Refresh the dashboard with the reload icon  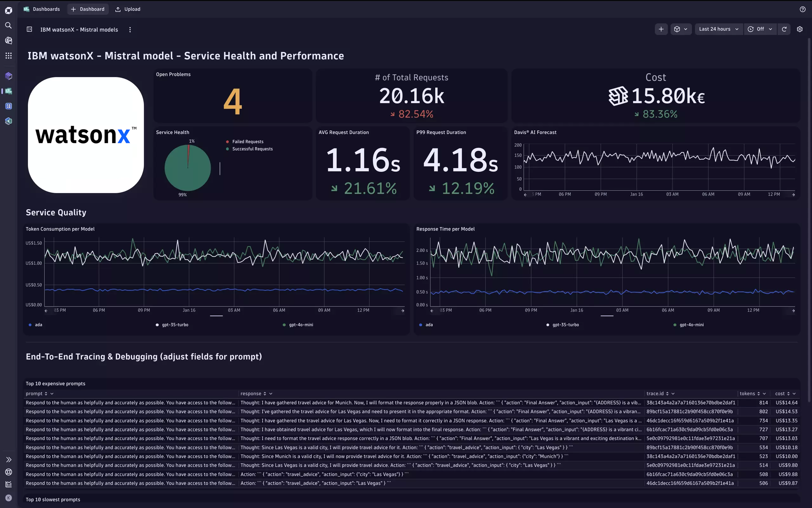click(784, 29)
